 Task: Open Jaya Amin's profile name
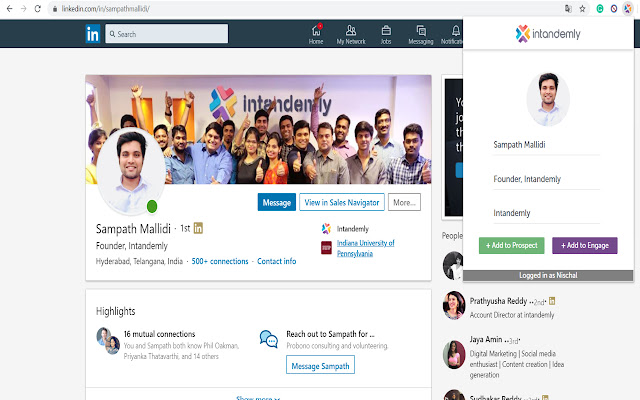(x=486, y=340)
